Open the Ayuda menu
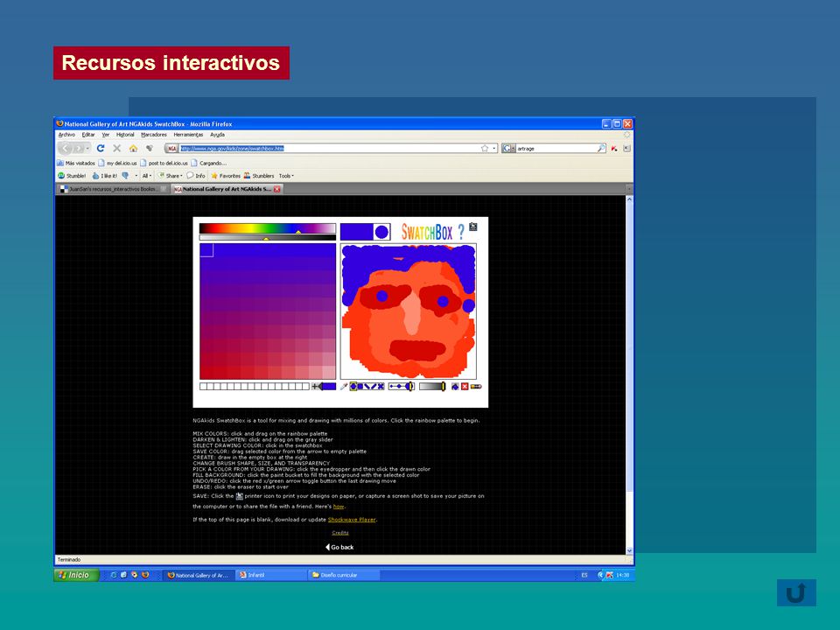 (217, 135)
